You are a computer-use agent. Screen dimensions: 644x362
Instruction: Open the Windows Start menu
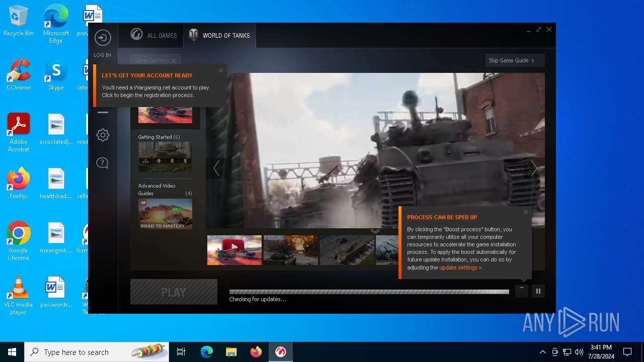click(12, 352)
